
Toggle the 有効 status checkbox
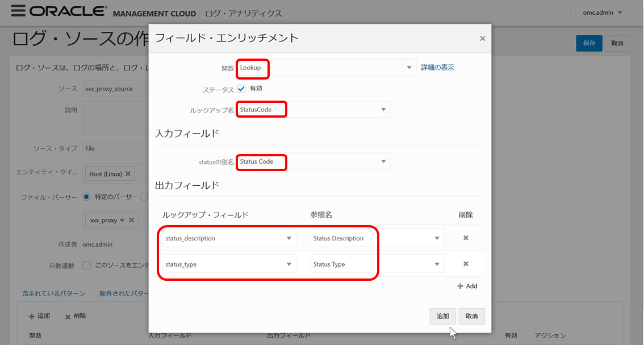[x=241, y=89]
